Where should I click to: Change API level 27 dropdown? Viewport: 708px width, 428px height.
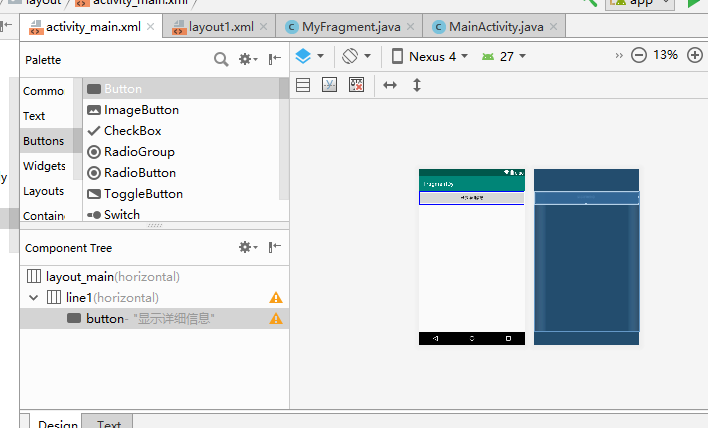(x=503, y=56)
